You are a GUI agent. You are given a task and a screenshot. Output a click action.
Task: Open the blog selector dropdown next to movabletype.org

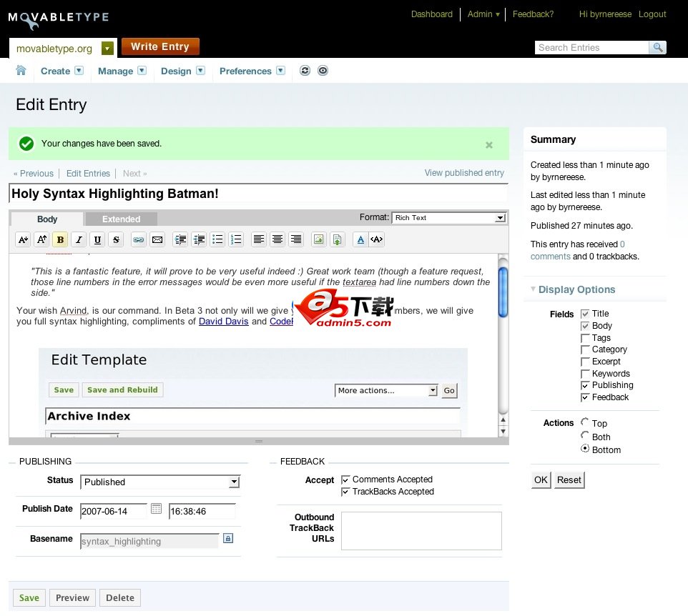pos(107,48)
